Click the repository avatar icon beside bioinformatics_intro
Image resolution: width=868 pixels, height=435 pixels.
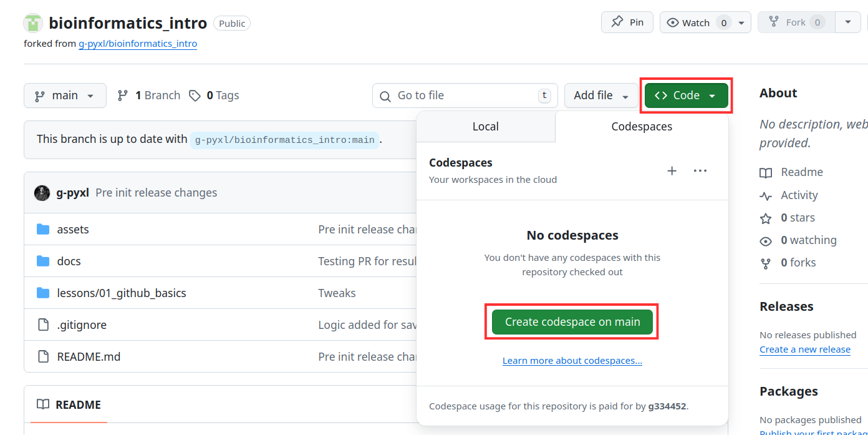click(33, 23)
